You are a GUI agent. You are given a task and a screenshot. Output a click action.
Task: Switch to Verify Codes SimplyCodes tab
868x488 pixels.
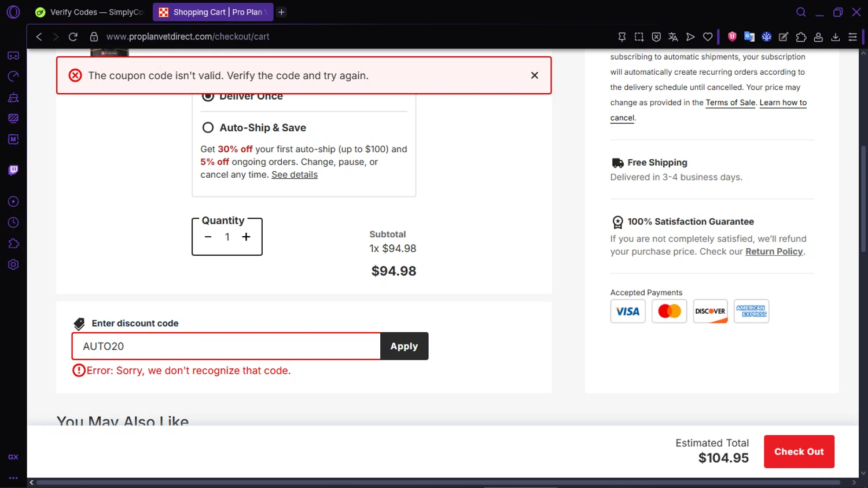click(90, 12)
